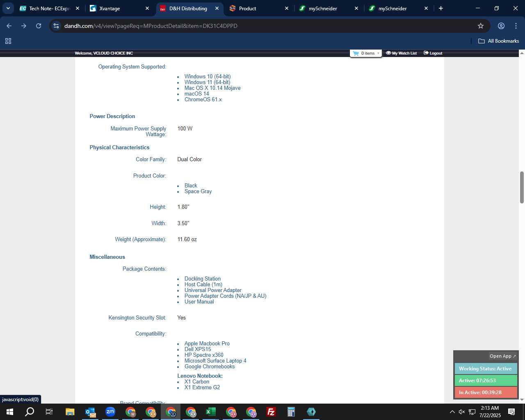This screenshot has width=525, height=420.
Task: Open the Tech Note - ECExpress browser tab
Action: tap(49, 8)
